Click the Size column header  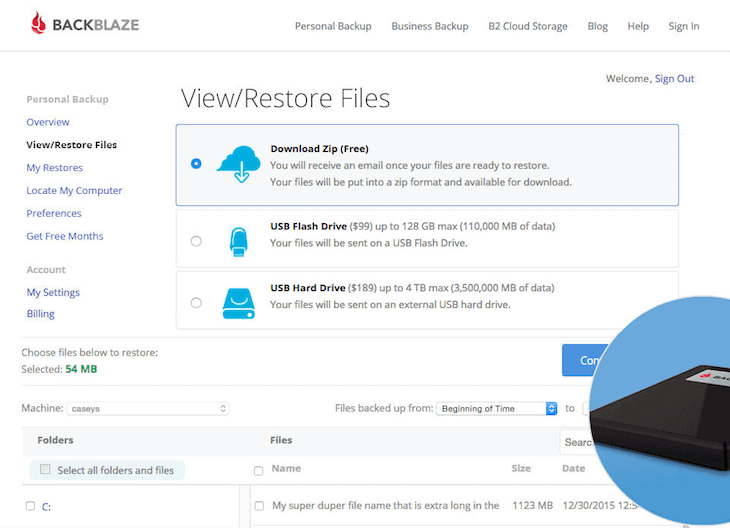pyautogui.click(x=521, y=468)
